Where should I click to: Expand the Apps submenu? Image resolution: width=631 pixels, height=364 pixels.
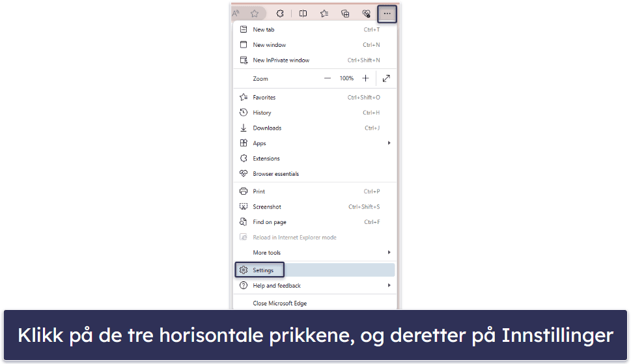(x=315, y=143)
